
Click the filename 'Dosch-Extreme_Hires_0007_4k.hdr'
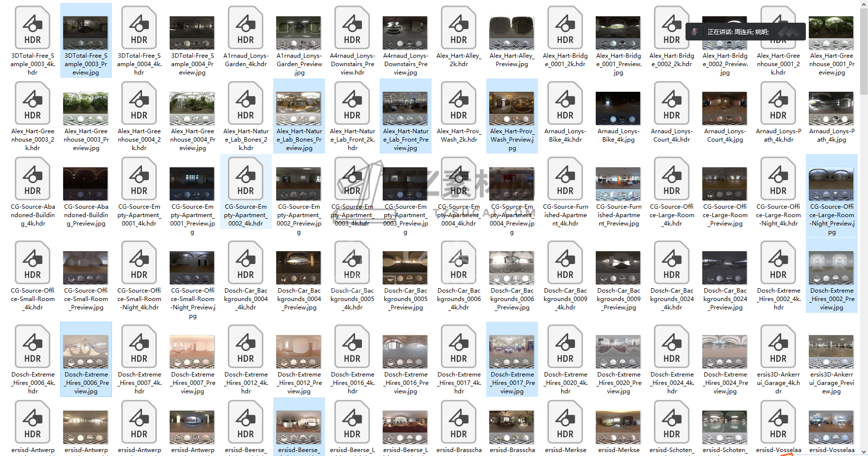point(139,383)
